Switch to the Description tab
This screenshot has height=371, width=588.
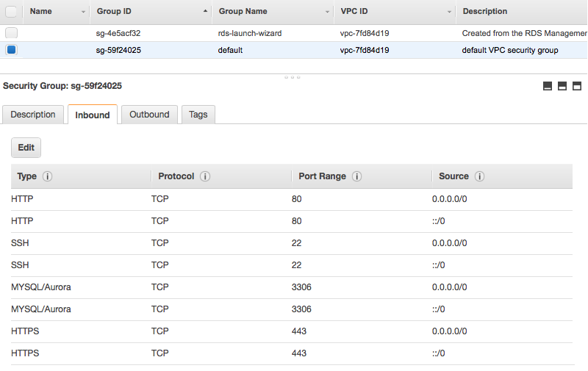point(33,115)
